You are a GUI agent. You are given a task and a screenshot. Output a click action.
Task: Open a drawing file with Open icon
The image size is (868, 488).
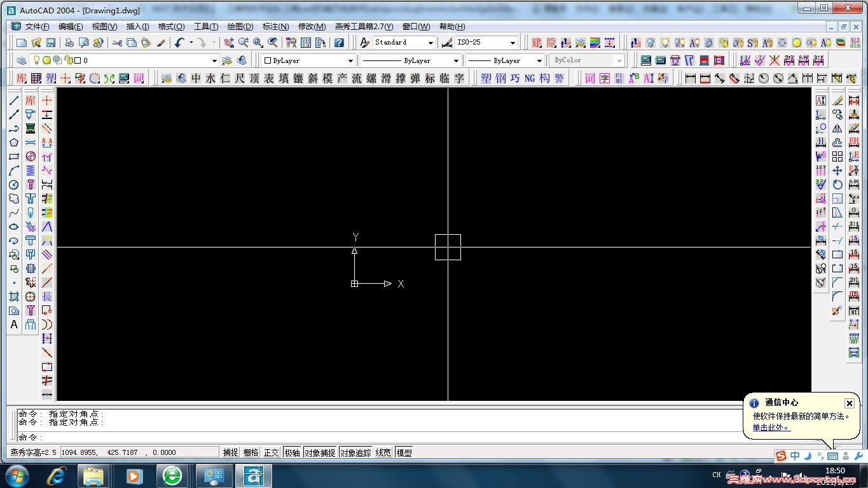pyautogui.click(x=36, y=43)
